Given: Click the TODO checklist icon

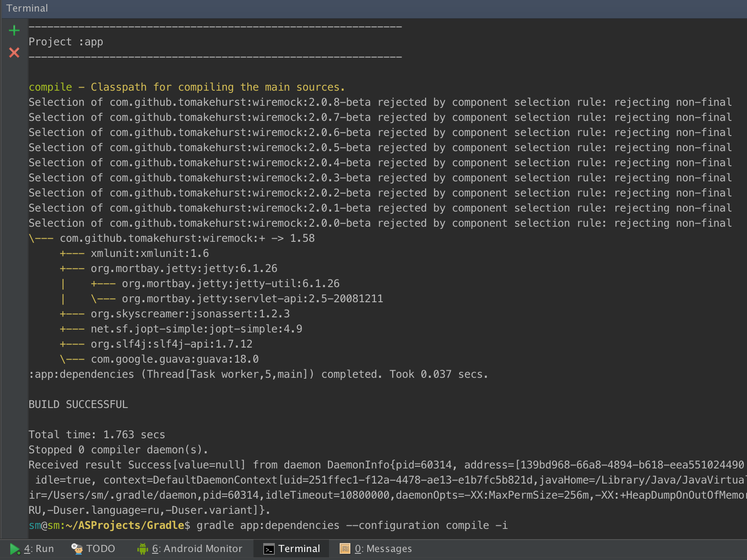Looking at the screenshot, I should (x=77, y=549).
